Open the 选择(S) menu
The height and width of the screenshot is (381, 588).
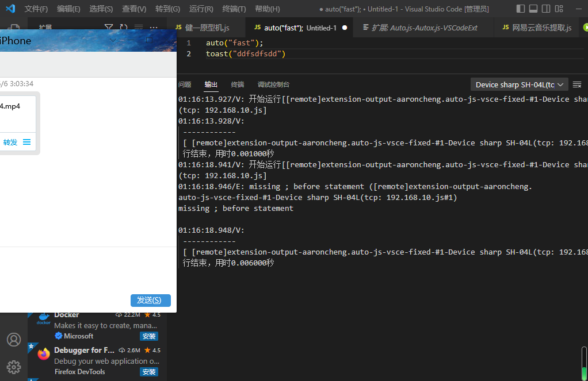(x=101, y=9)
